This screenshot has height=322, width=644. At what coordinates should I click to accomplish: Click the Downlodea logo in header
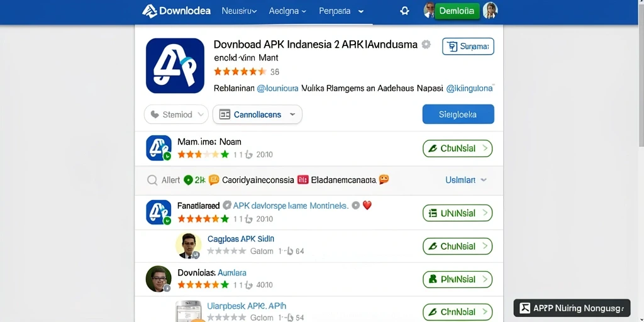pyautogui.click(x=176, y=11)
